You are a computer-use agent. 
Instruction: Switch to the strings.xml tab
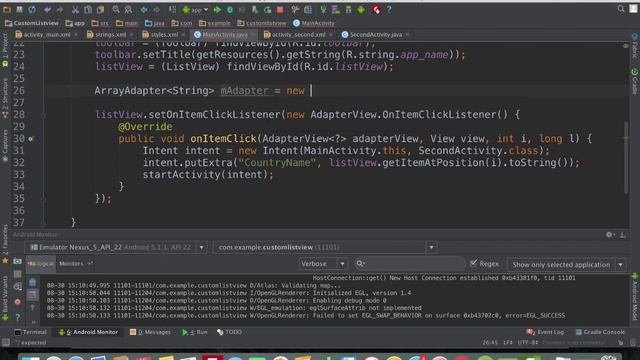click(x=110, y=35)
